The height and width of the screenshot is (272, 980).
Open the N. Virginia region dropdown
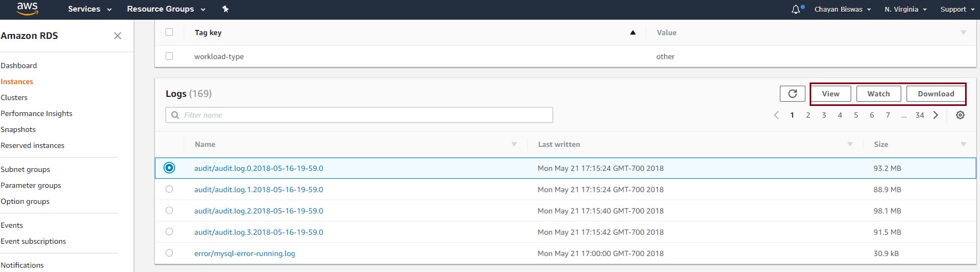coord(905,9)
